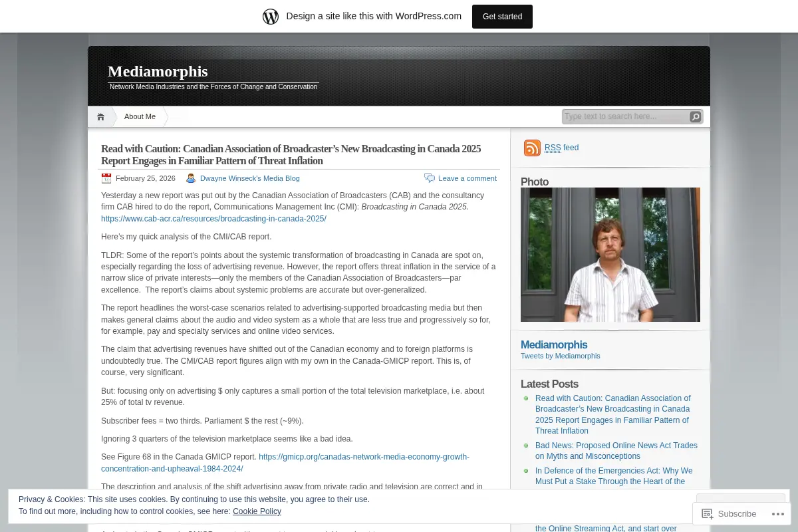
Task: Click the calendar icon beside post date
Action: point(106,178)
